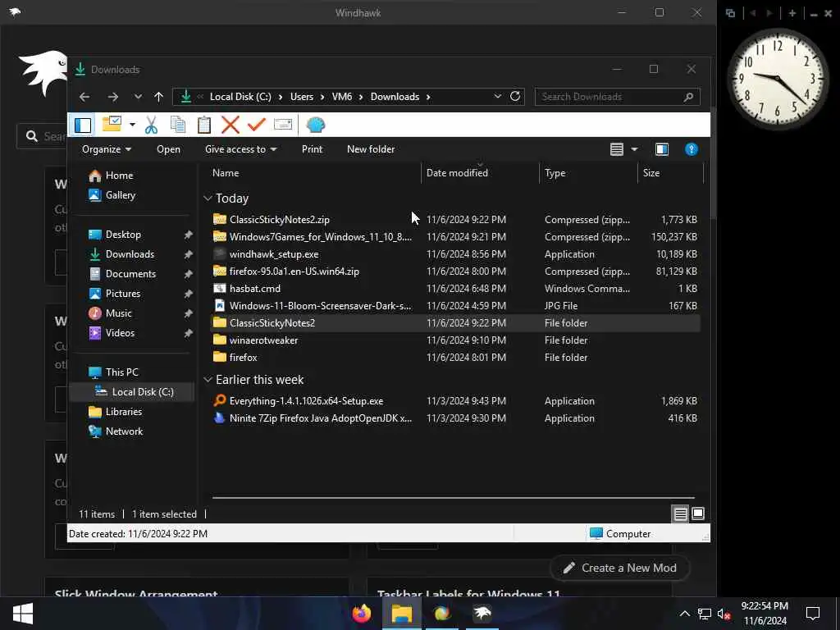Click the blue shell icon in toolbar

coord(316,125)
